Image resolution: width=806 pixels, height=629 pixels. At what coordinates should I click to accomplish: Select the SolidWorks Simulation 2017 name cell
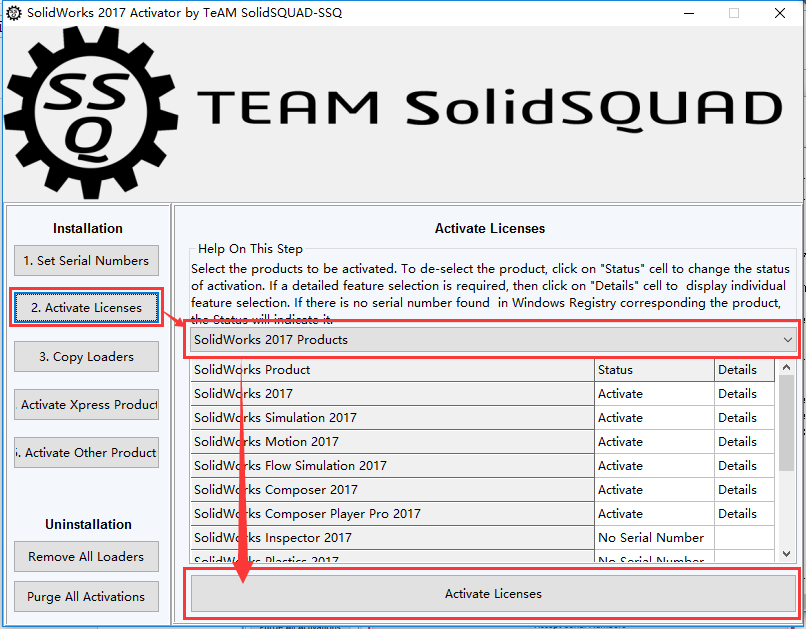click(x=392, y=418)
